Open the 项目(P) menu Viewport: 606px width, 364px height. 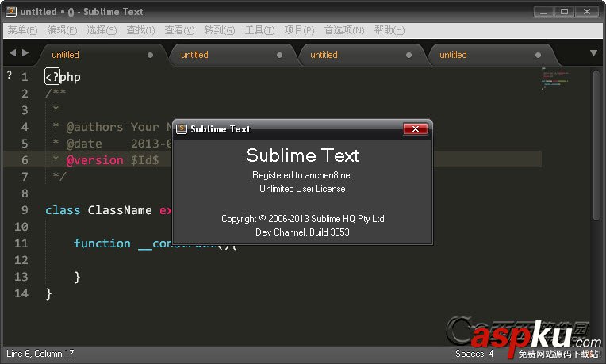299,30
